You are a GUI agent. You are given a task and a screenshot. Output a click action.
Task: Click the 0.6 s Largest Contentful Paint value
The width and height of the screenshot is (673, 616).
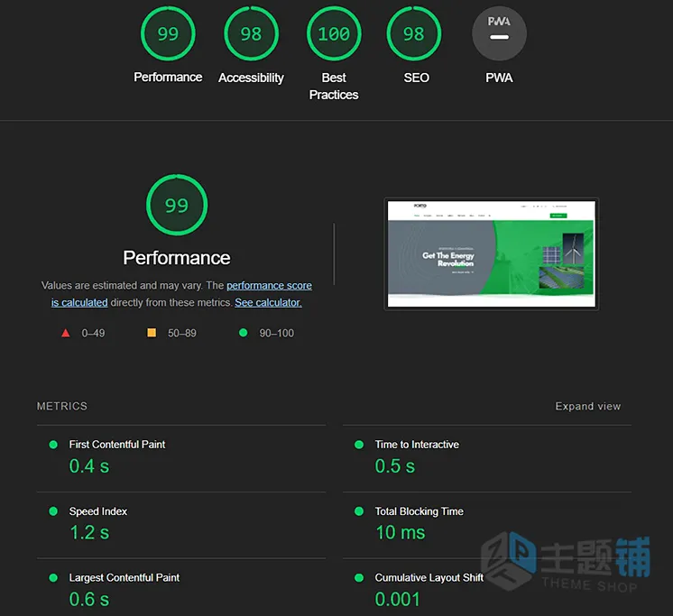coord(89,599)
